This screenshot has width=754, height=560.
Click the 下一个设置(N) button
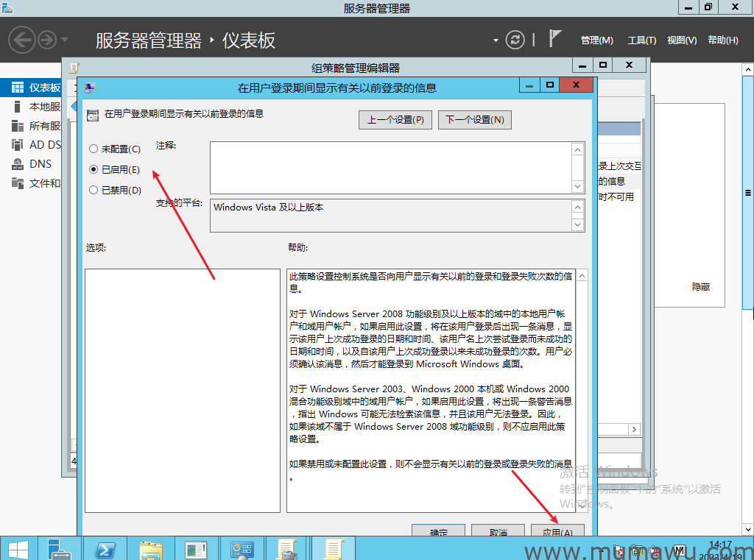coord(474,120)
